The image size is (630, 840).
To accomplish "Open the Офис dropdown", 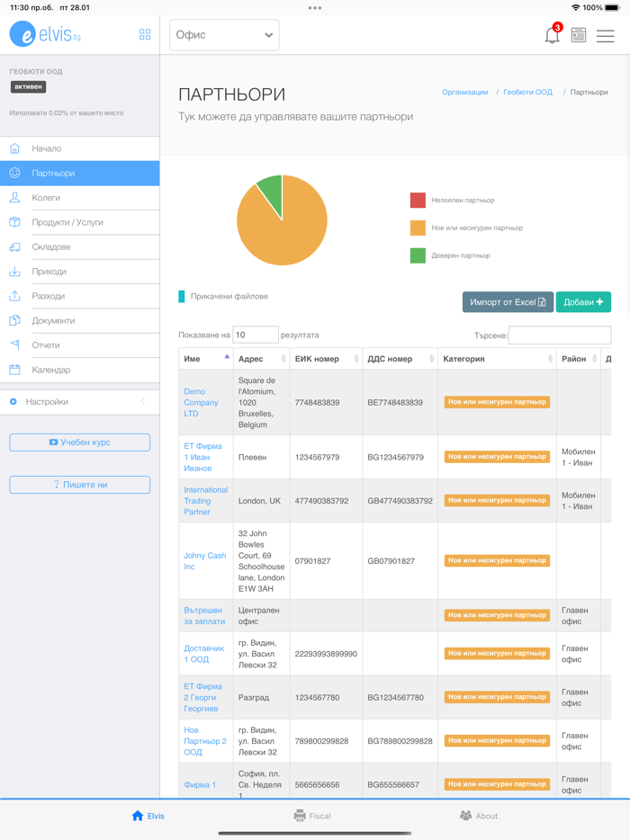I will (224, 35).
